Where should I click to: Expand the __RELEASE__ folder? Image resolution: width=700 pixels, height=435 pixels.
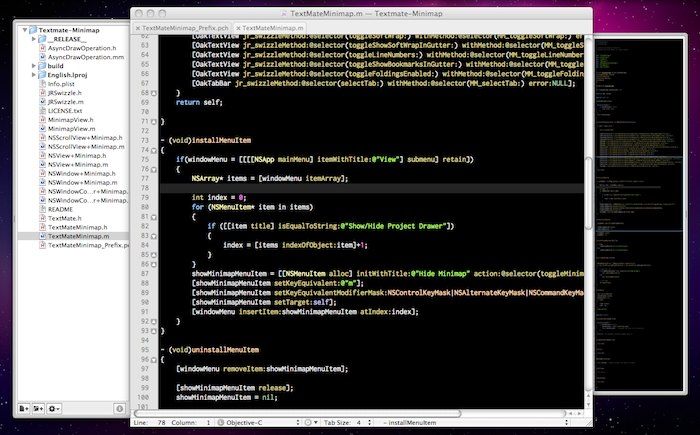[33, 40]
